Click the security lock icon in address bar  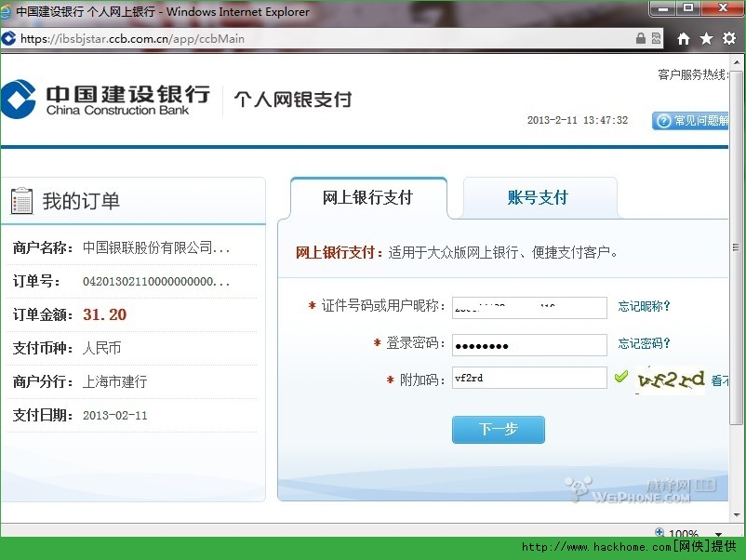click(641, 38)
